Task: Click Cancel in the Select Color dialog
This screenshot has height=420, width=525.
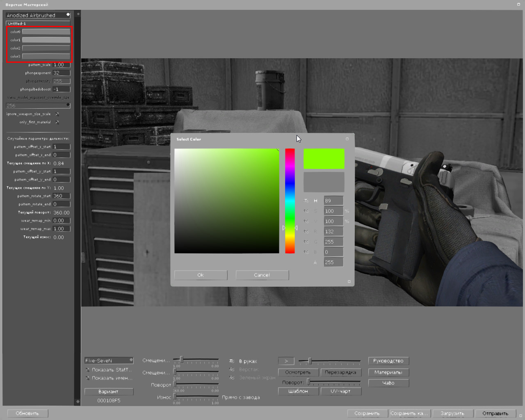Action: click(x=262, y=275)
